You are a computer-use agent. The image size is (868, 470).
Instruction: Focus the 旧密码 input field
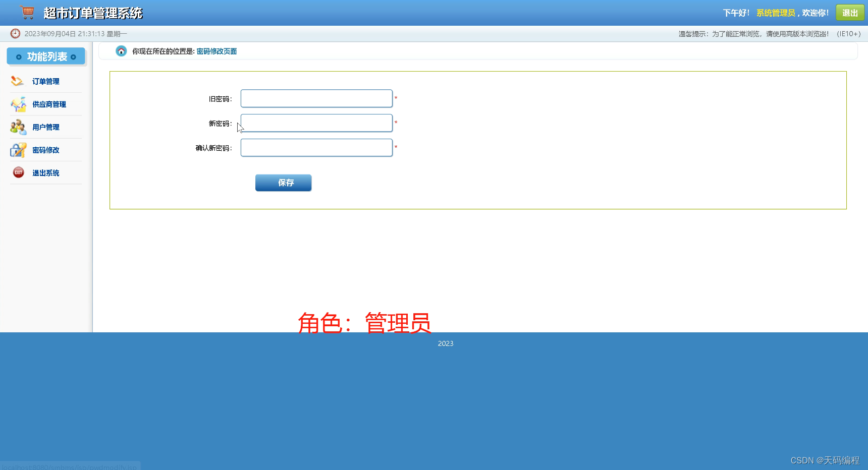(x=316, y=98)
